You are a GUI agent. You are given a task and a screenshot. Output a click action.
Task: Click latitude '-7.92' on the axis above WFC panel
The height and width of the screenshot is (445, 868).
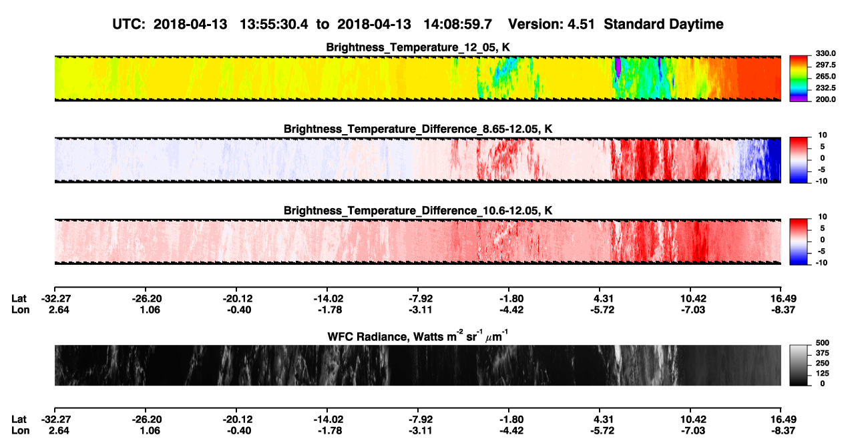[x=419, y=298]
